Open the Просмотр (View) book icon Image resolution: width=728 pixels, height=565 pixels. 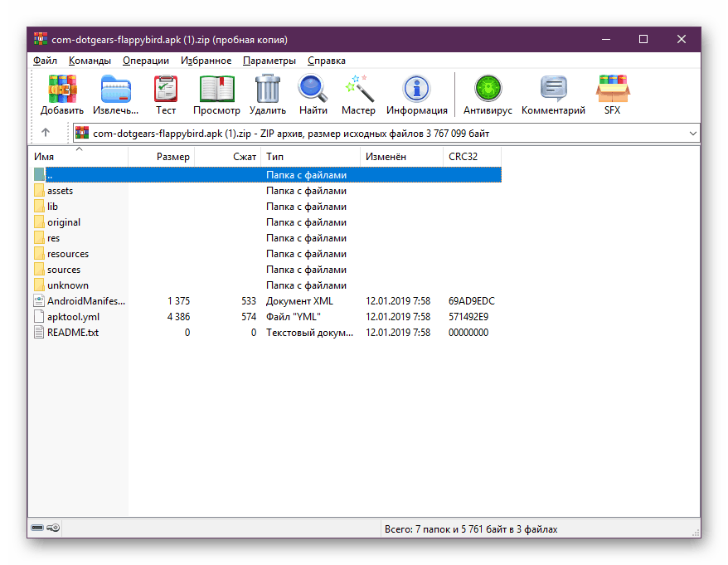tap(216, 88)
